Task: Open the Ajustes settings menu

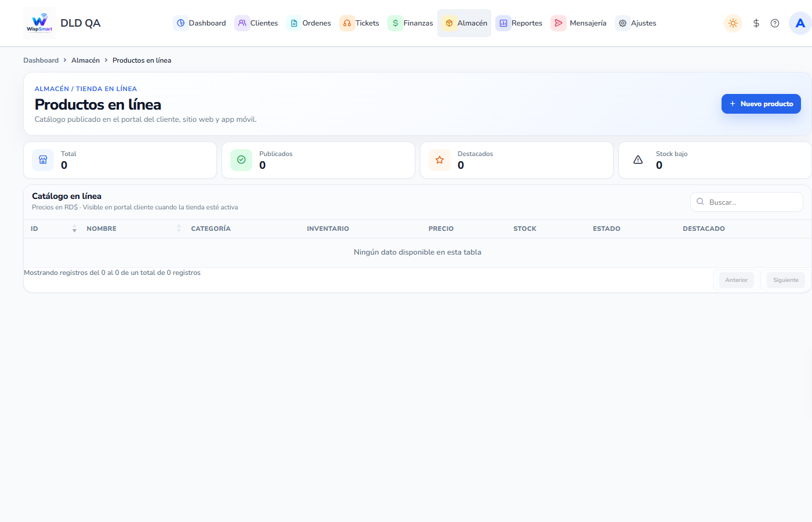Action: click(x=636, y=23)
